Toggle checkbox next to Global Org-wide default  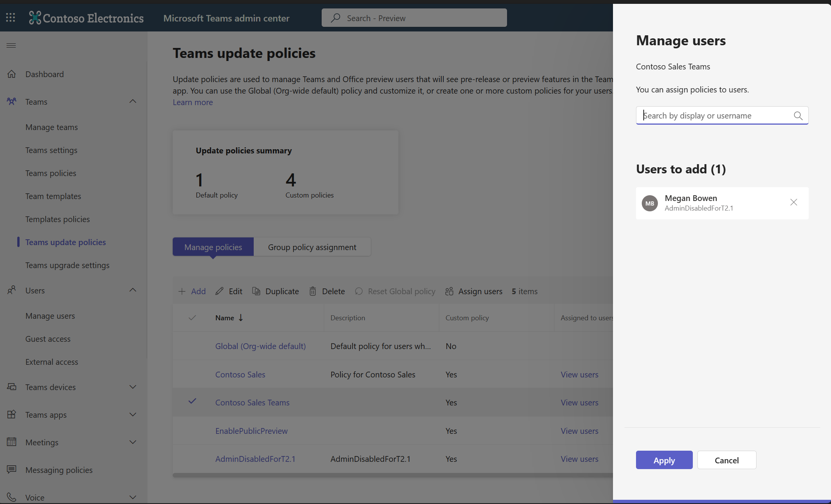point(192,345)
